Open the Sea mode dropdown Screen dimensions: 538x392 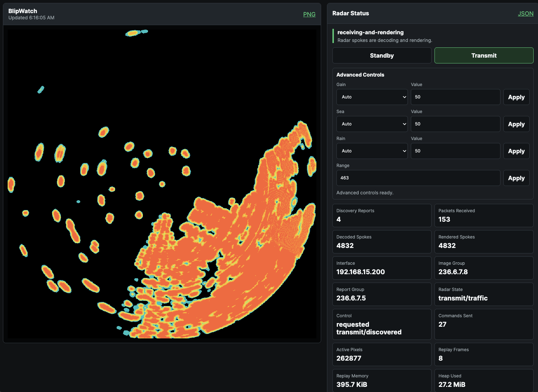372,124
